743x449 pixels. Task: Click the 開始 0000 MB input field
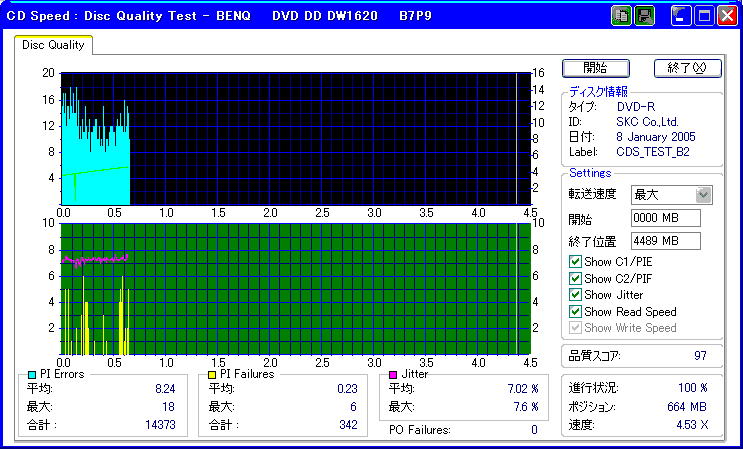[x=666, y=218]
